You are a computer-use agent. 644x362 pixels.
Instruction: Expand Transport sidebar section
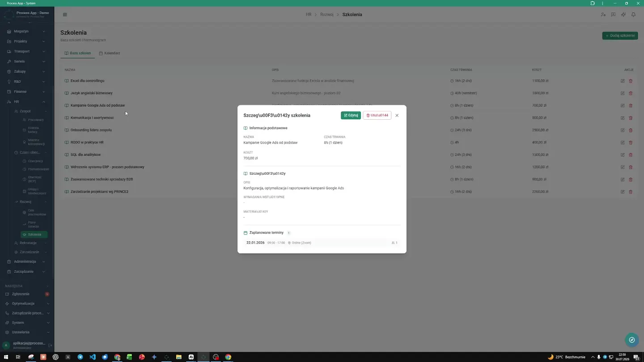(x=26, y=51)
